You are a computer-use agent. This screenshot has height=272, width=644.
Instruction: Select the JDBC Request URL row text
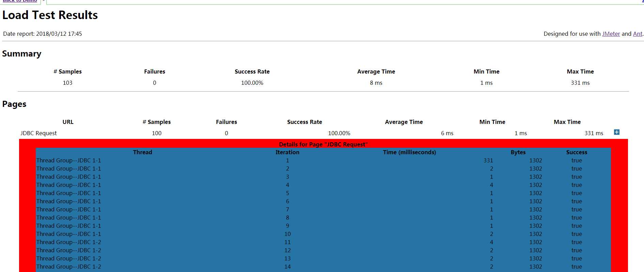(38, 133)
